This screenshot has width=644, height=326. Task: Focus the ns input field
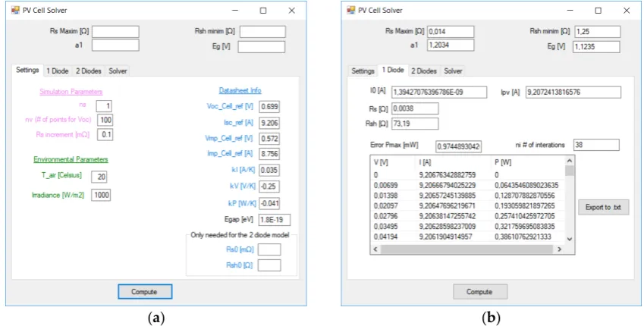pyautogui.click(x=104, y=106)
